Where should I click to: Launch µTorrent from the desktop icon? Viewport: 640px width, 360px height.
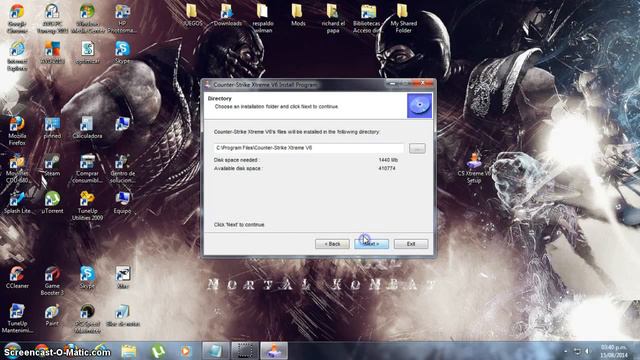(52, 202)
